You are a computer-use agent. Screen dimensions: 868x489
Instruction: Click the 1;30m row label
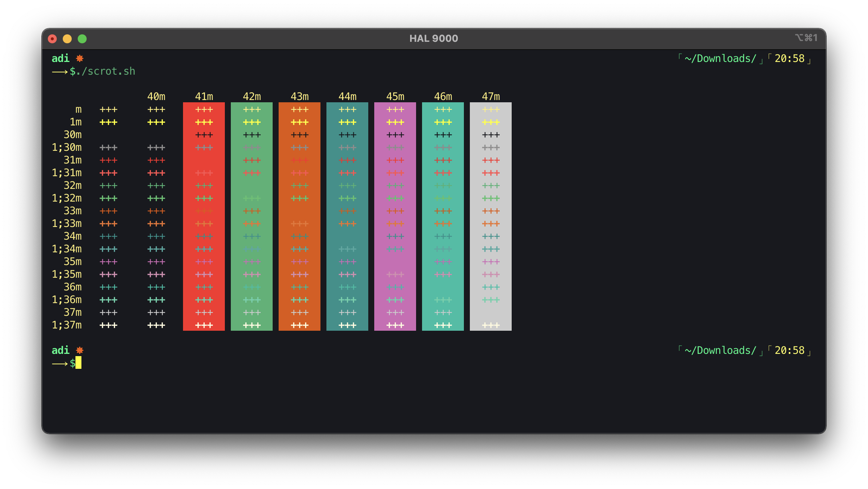coord(66,147)
